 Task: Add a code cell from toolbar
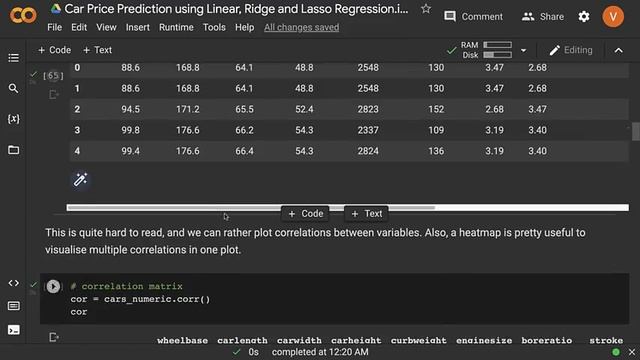click(x=54, y=50)
